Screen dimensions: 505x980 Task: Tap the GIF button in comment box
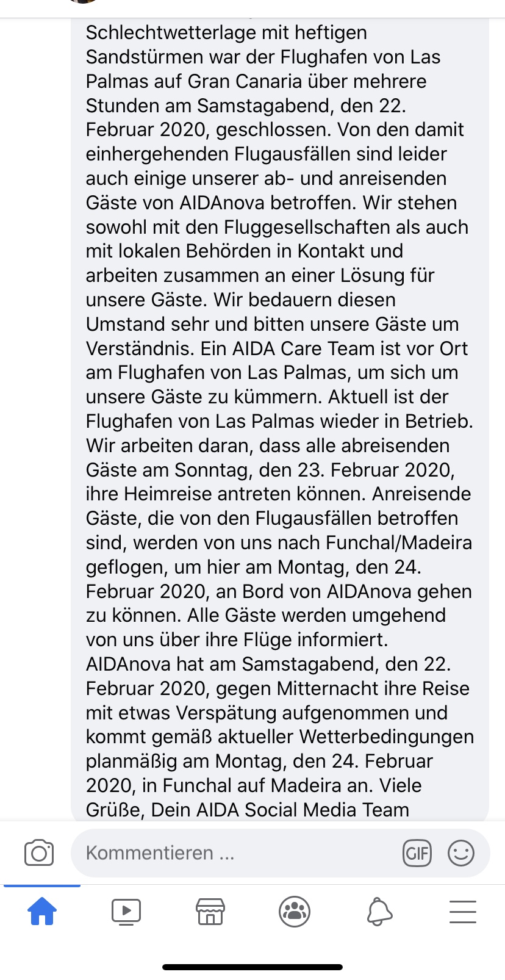tap(417, 852)
